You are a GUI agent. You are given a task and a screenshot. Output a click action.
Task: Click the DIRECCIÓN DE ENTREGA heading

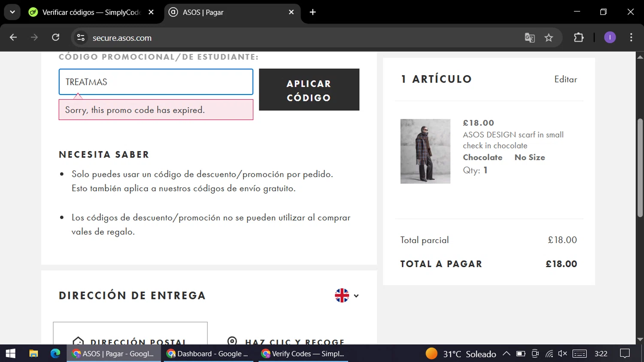pyautogui.click(x=132, y=295)
